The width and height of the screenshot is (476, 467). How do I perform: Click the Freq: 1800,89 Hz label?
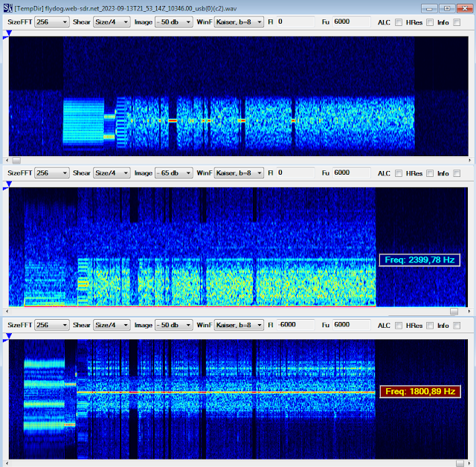click(420, 391)
